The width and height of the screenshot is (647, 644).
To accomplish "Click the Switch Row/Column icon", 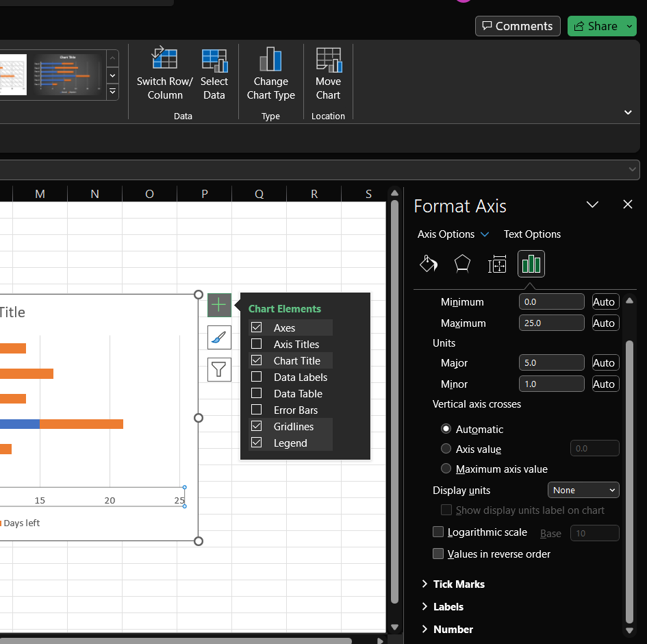I will 164,58.
